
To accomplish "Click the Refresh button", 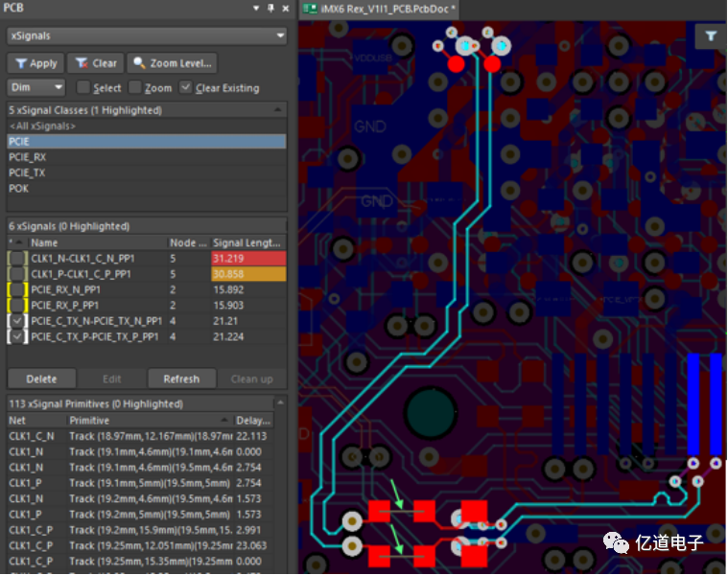I will click(x=181, y=379).
